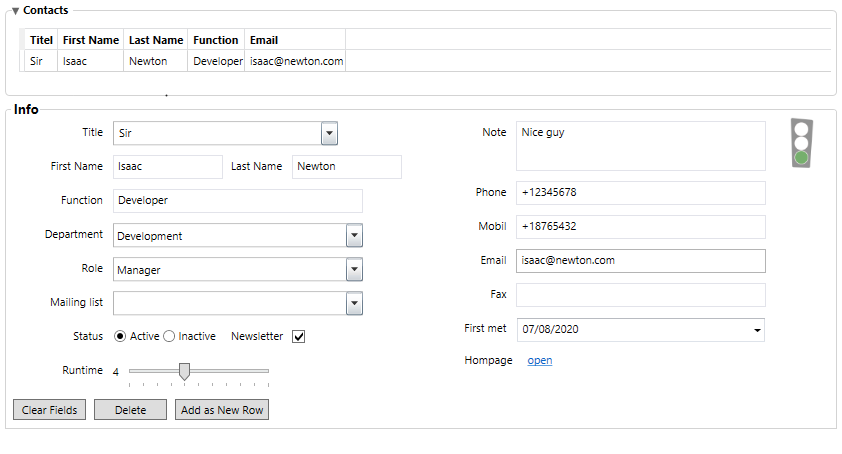The image size is (842, 454).
Task: Select the isaac@newton.com table cell
Action: point(295,61)
